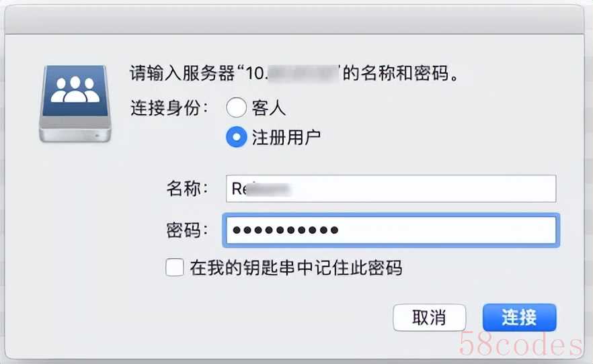Screen dimensions: 593x364
Task: Click the shared server drive icon
Action: 75,103
